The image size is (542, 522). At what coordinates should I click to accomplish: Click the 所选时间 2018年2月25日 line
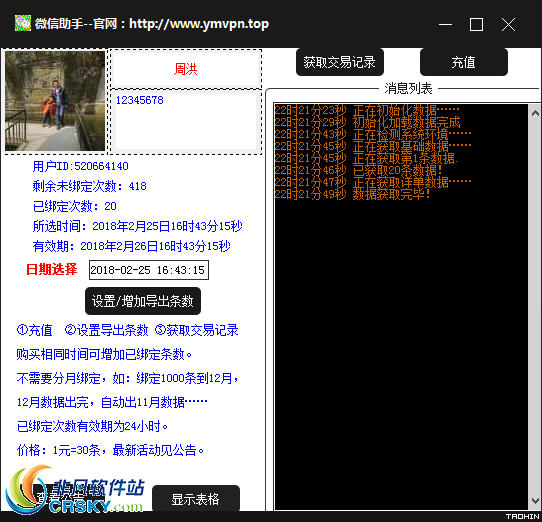point(138,226)
